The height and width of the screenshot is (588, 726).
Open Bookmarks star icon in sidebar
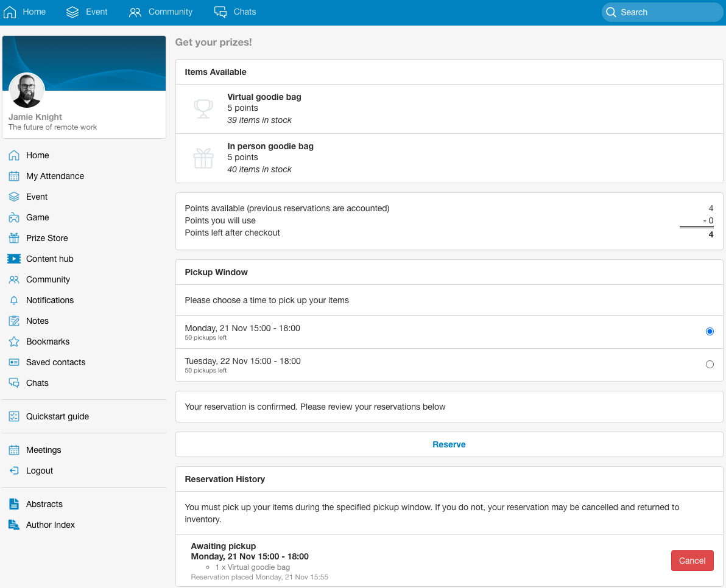(14, 341)
